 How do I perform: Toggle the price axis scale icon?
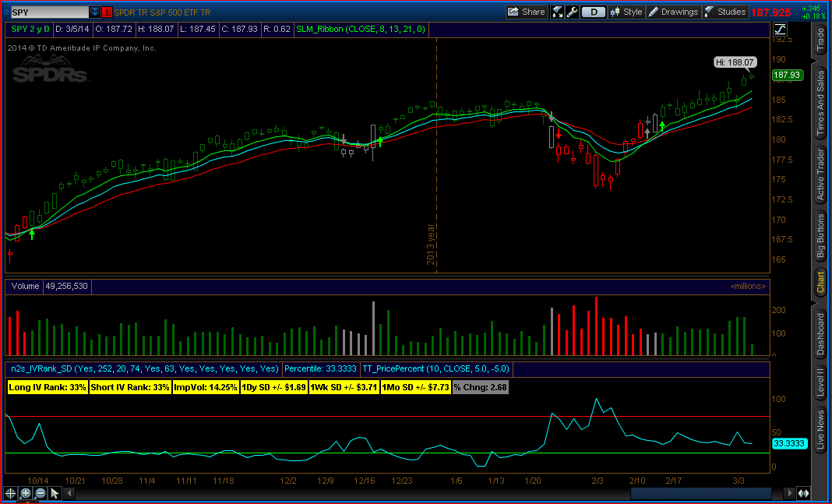781,30
